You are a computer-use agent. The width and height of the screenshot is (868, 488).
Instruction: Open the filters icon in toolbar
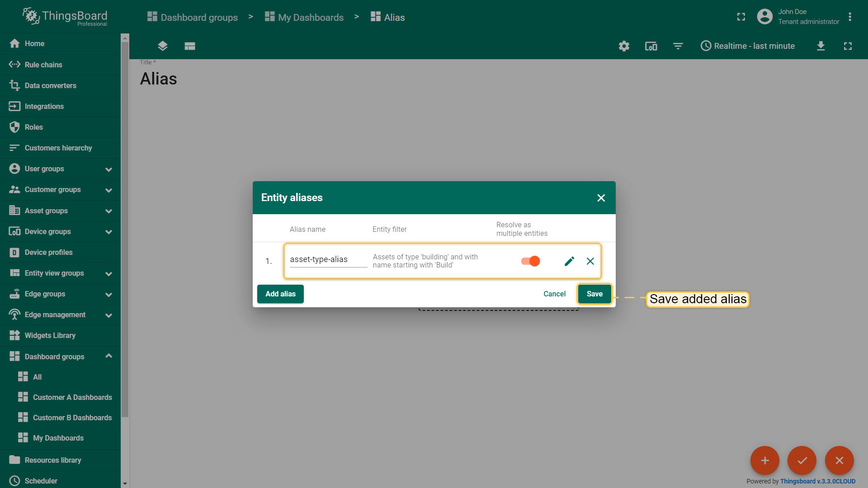point(678,46)
